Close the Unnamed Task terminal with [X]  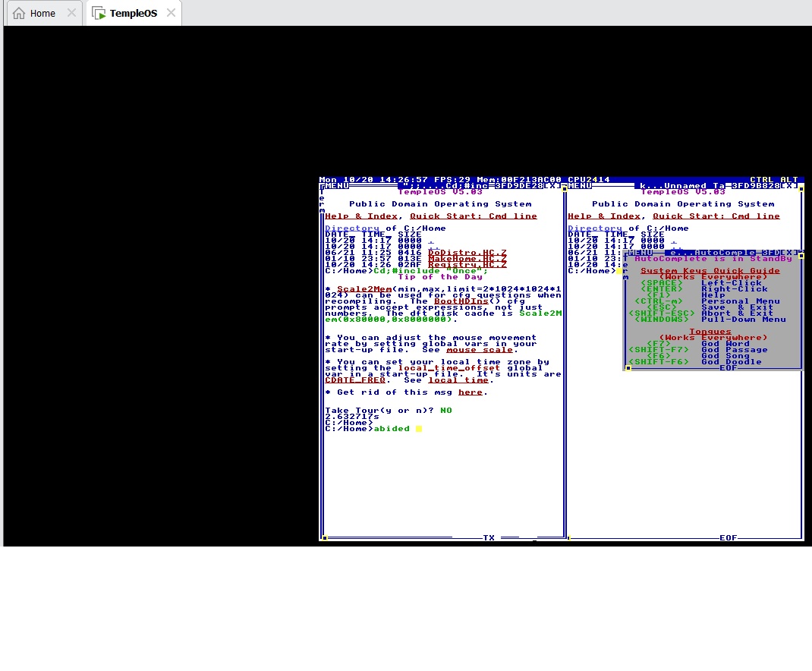point(789,185)
